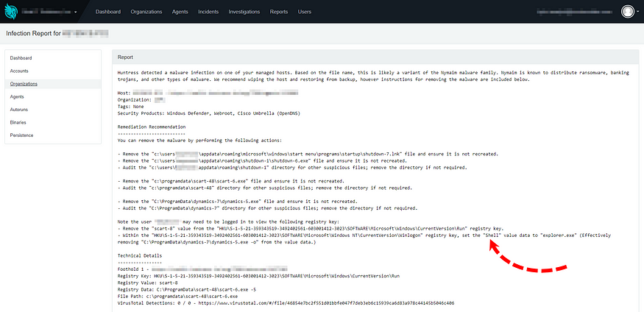Select Autoruns in the sidebar
644x312 pixels.
pyautogui.click(x=53, y=110)
